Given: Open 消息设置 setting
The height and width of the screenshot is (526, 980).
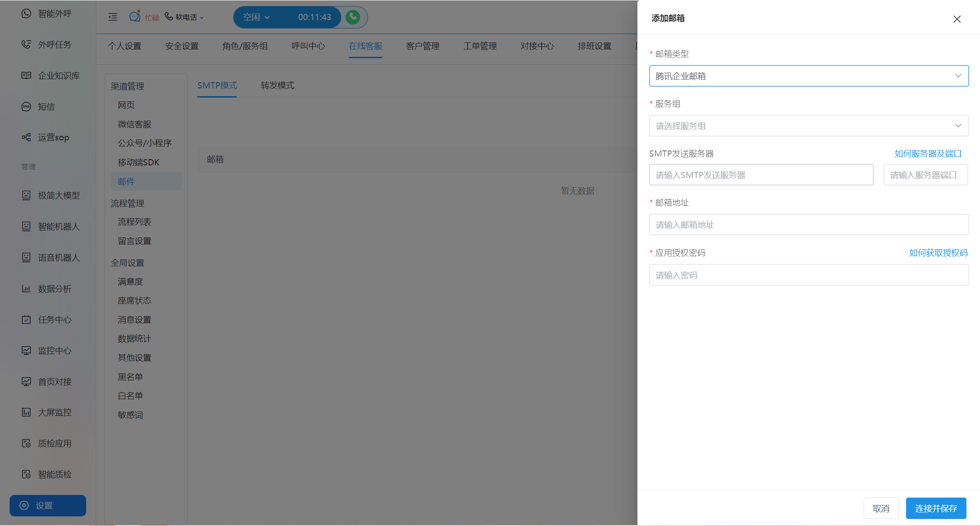Looking at the screenshot, I should pos(134,320).
